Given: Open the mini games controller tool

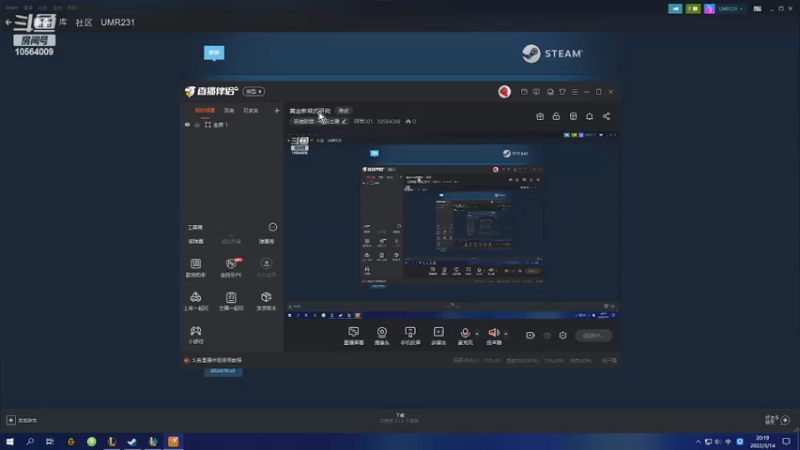Looking at the screenshot, I should click(x=196, y=335).
